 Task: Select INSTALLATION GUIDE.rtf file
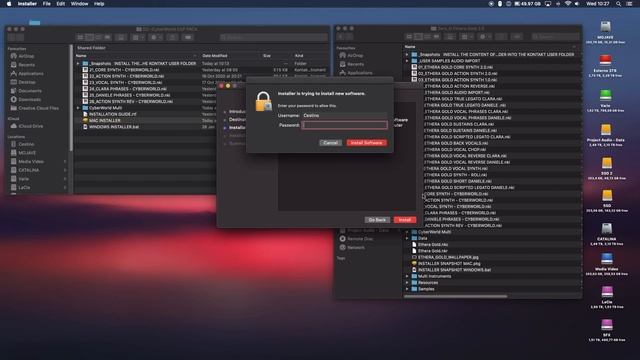[112, 114]
